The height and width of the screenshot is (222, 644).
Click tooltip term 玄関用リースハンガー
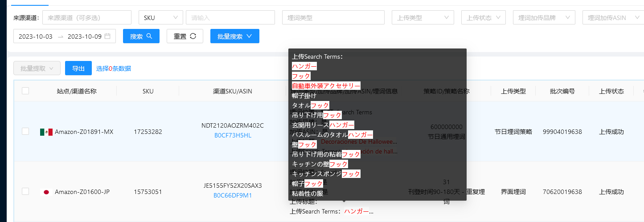pyautogui.click(x=323, y=125)
